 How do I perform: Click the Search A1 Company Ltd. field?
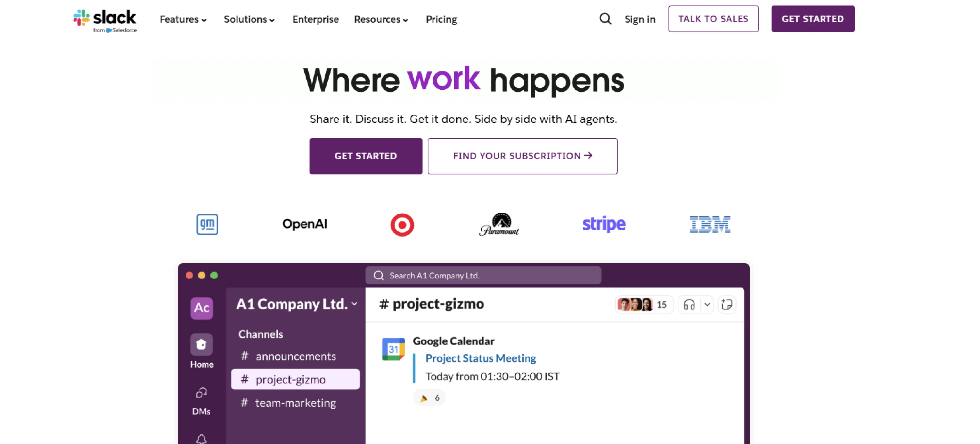[483, 275]
